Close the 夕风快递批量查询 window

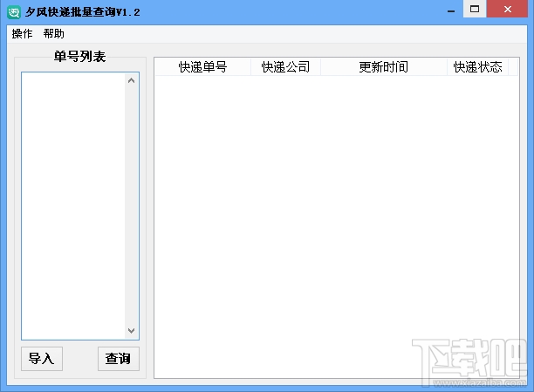coord(508,9)
